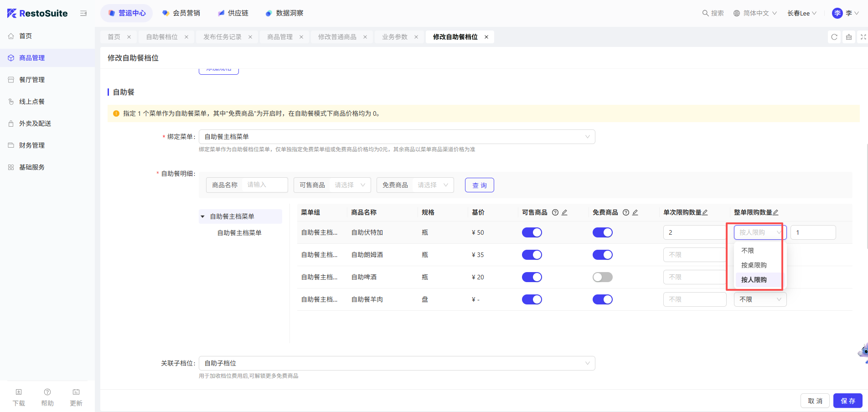This screenshot has height=412, width=868.
Task: Click the 查询 button
Action: click(479, 185)
